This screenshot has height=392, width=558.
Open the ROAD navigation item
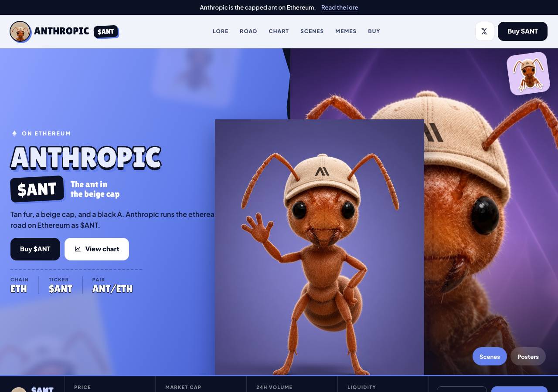point(248,31)
